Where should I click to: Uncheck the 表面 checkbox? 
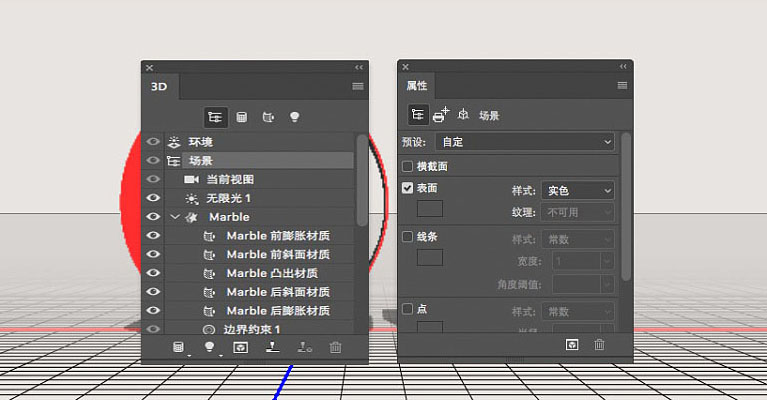(407, 188)
